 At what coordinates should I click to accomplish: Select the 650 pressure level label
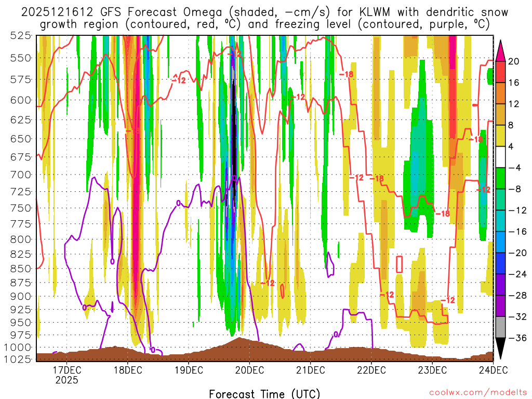pos(20,139)
